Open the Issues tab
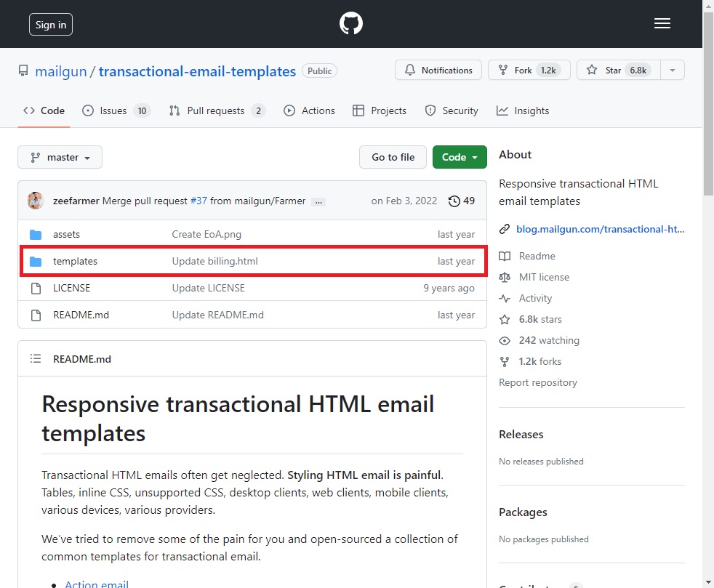This screenshot has width=714, height=588. pos(116,110)
